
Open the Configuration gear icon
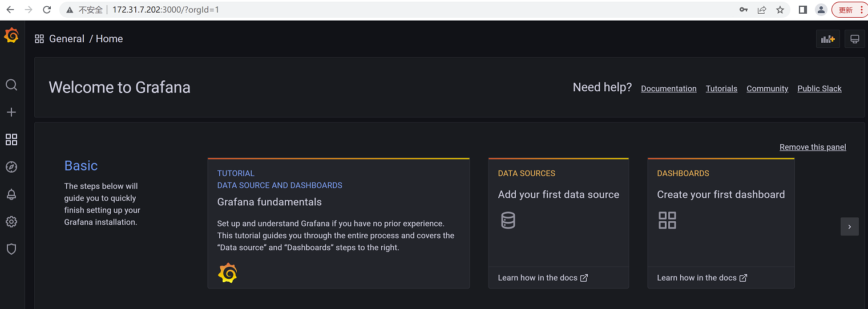point(11,222)
